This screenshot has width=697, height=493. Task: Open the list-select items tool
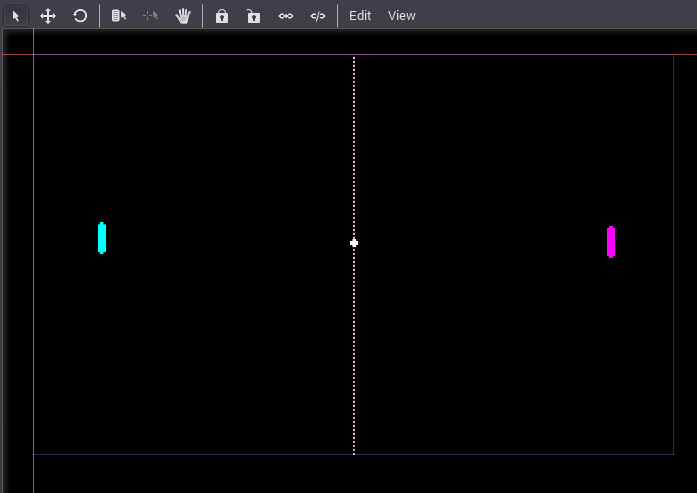tap(119, 16)
